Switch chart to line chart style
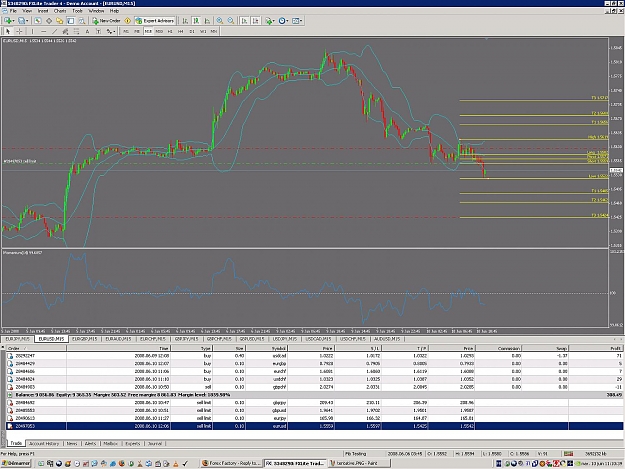This screenshot has width=625, height=469. coord(207,21)
